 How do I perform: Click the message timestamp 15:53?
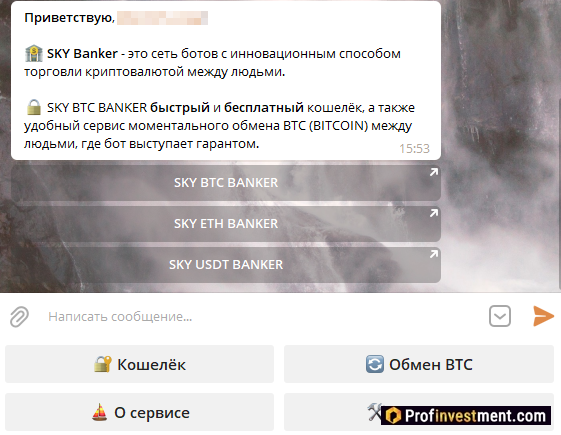[414, 148]
